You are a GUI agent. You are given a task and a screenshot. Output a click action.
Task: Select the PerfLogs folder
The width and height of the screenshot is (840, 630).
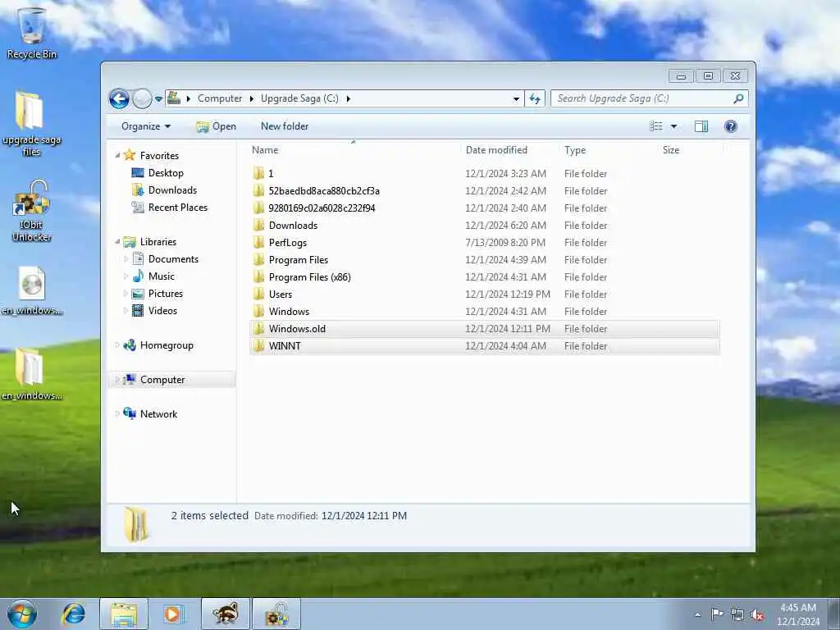click(484, 243)
